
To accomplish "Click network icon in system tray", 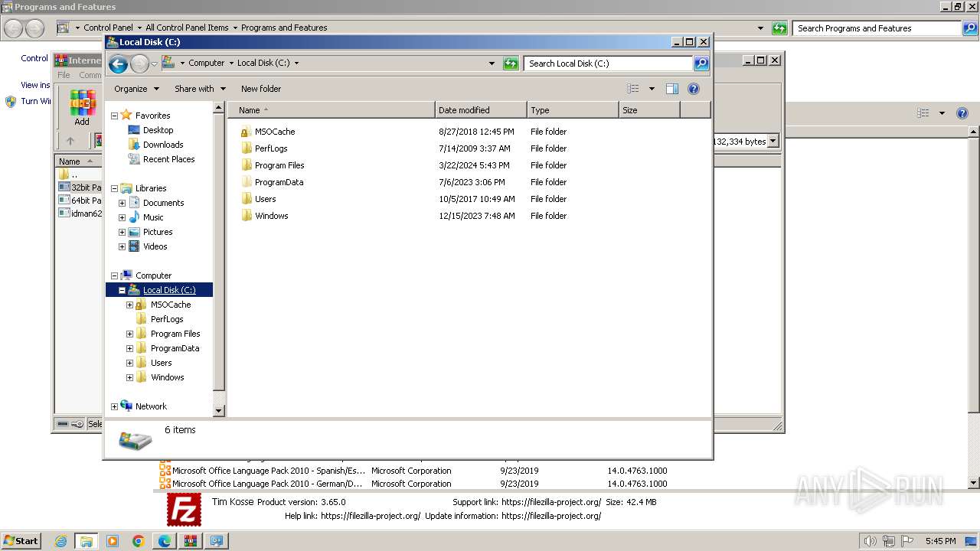I will coord(889,541).
